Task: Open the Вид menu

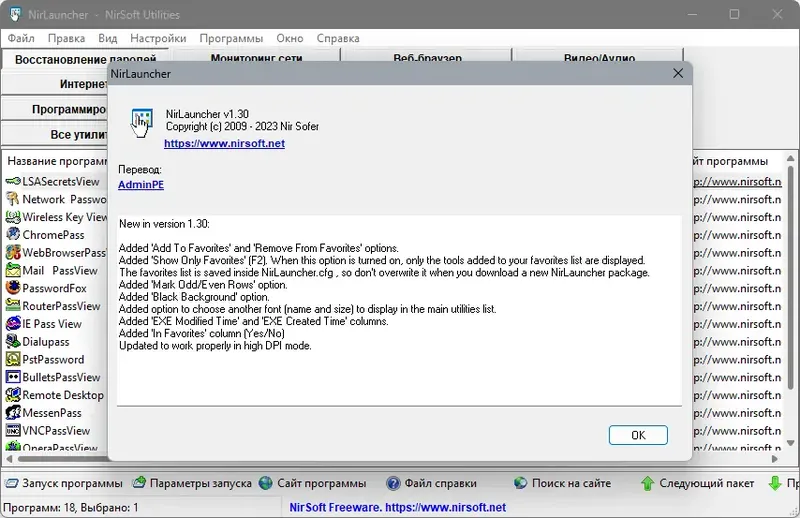Action: pos(108,38)
